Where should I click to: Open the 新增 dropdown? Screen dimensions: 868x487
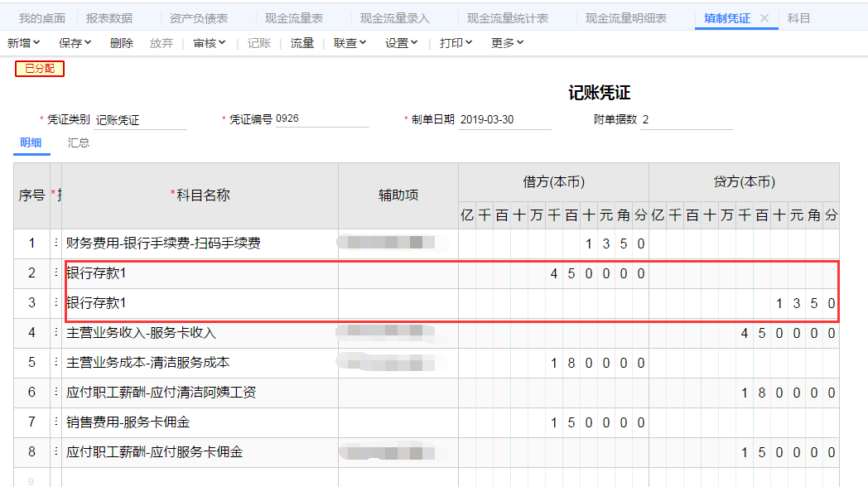coord(25,42)
